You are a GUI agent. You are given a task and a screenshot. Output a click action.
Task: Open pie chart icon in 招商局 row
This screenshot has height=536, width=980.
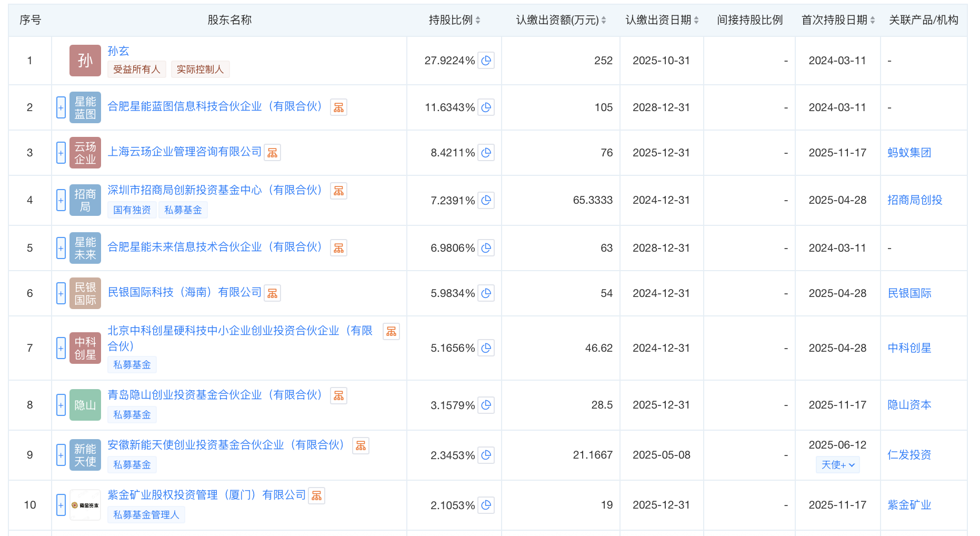click(x=486, y=200)
